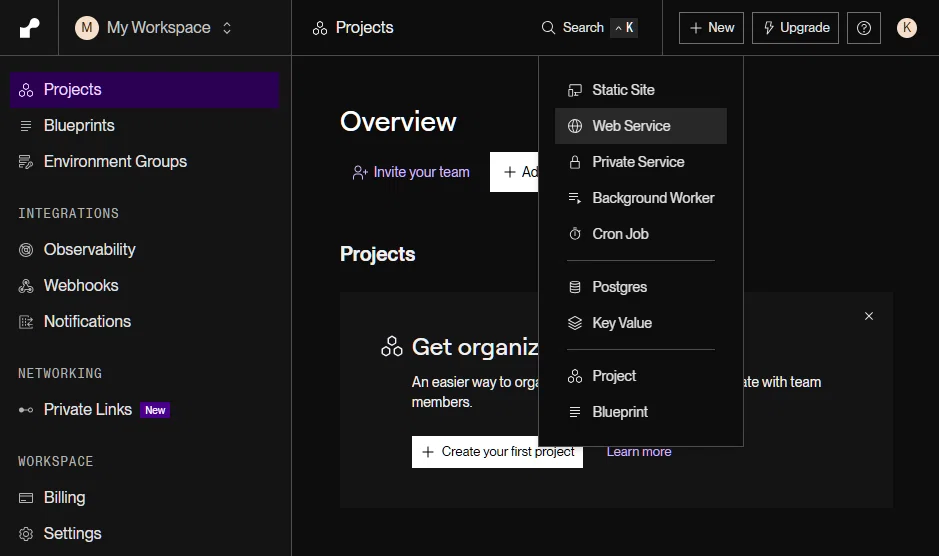Click the Settings gear icon
The height and width of the screenshot is (556, 939).
click(26, 534)
